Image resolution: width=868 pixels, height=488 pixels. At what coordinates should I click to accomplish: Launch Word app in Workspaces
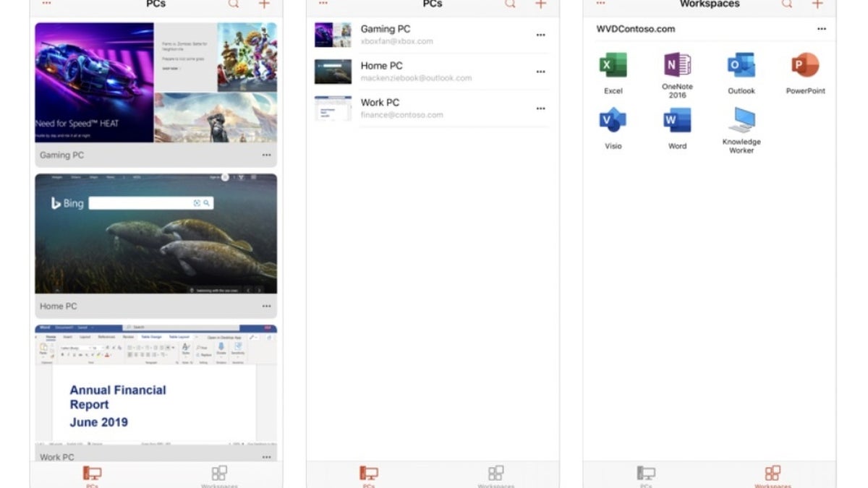[677, 120]
